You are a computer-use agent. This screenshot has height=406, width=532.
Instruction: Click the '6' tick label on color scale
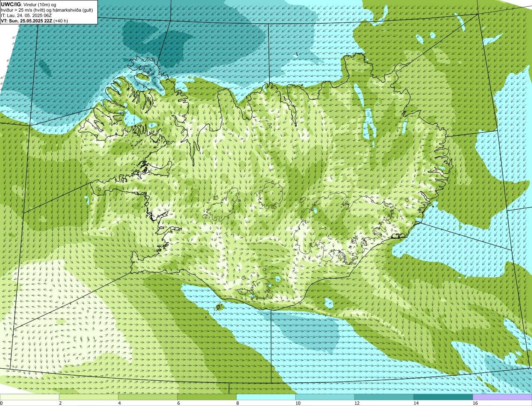(178, 403)
